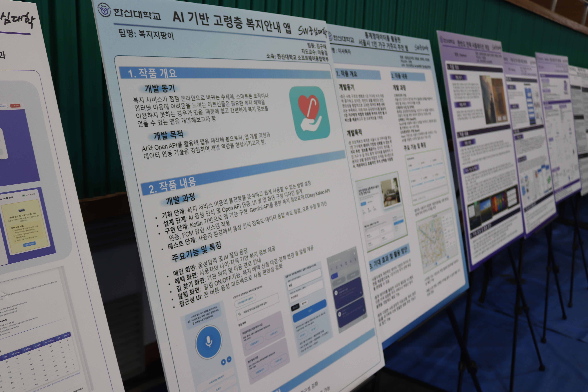Click the Hanshin University emblem logo
This screenshot has height=392, width=588.
pos(104,10)
